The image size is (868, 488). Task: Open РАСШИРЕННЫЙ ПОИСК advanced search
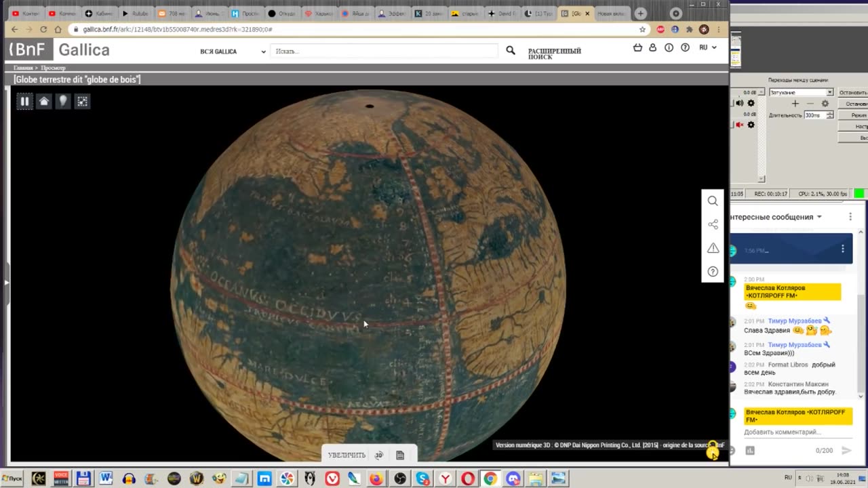[x=555, y=54]
